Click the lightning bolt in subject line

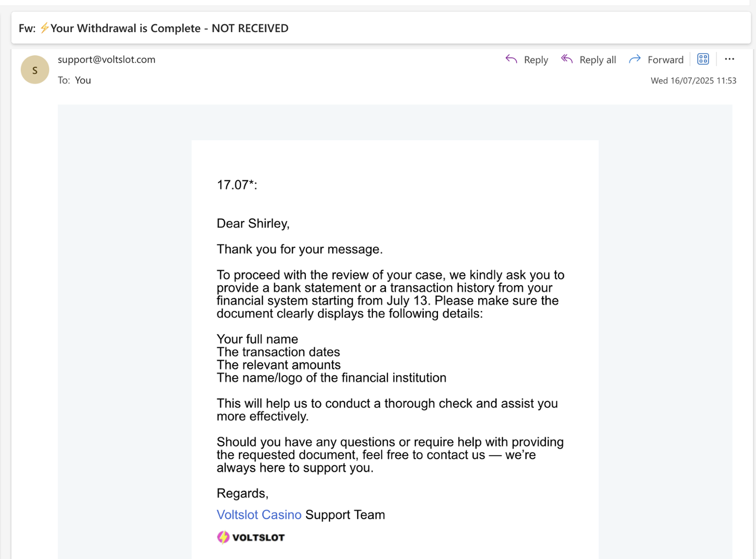[x=45, y=28]
